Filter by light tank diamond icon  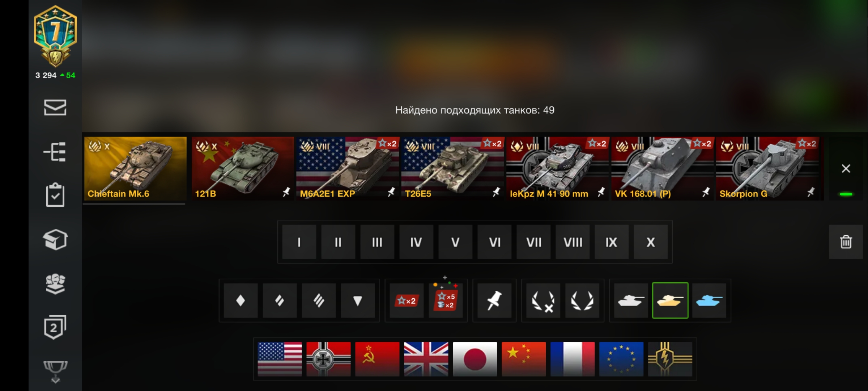click(x=241, y=300)
